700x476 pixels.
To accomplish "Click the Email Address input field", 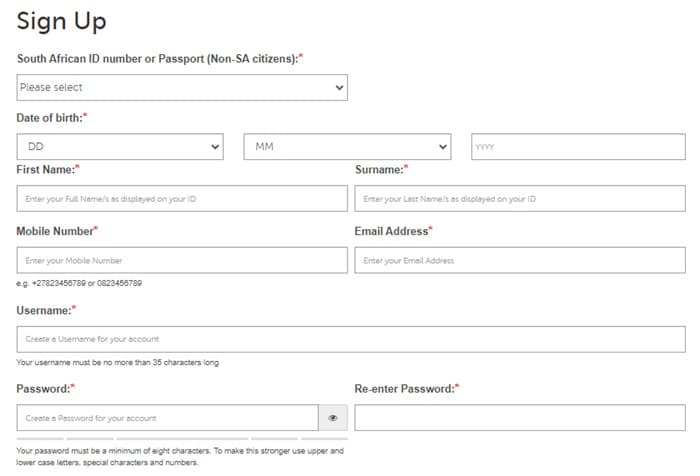I will tap(520, 260).
